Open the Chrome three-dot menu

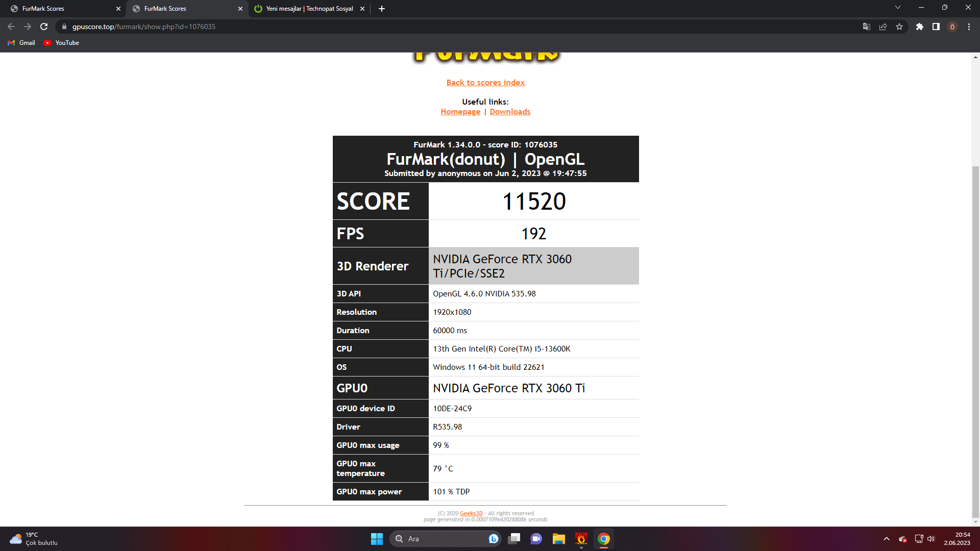[x=969, y=27]
